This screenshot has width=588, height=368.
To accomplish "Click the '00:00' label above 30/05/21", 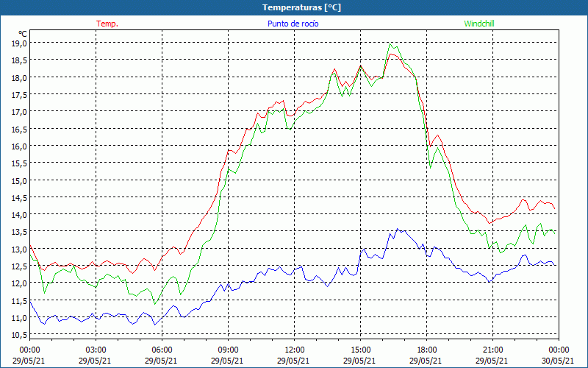I will [559, 350].
